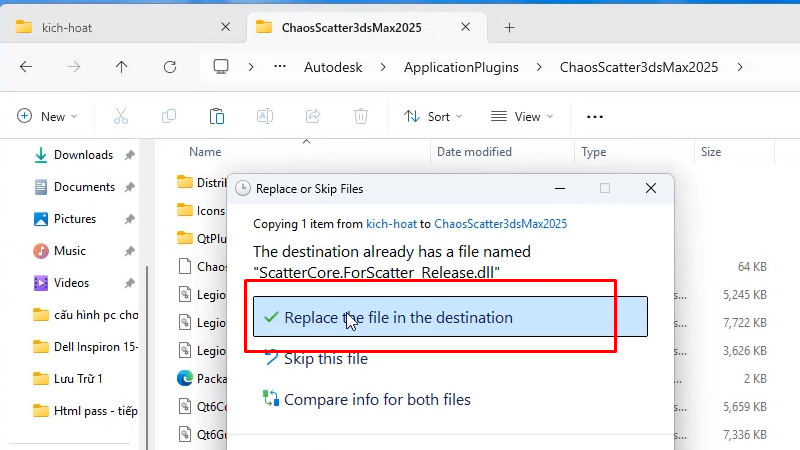The height and width of the screenshot is (450, 800).
Task: Switch to the kich-hoat tab
Action: pos(122,28)
